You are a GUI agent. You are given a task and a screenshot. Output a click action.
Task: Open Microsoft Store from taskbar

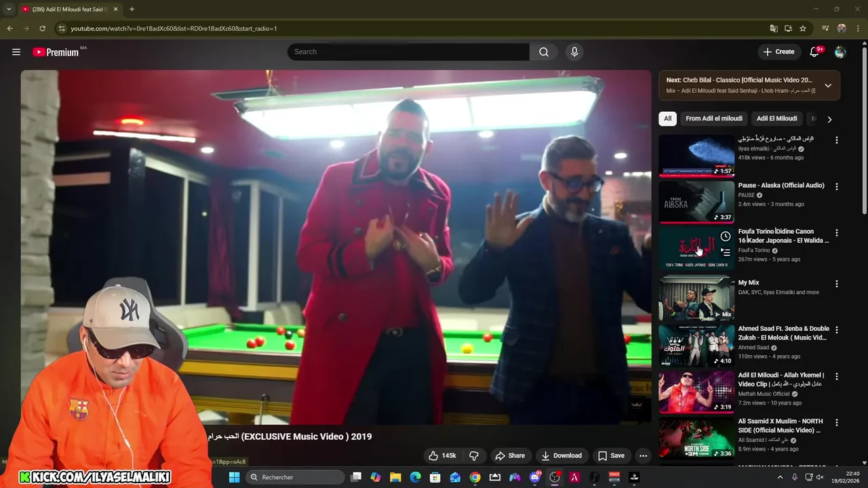tap(435, 477)
